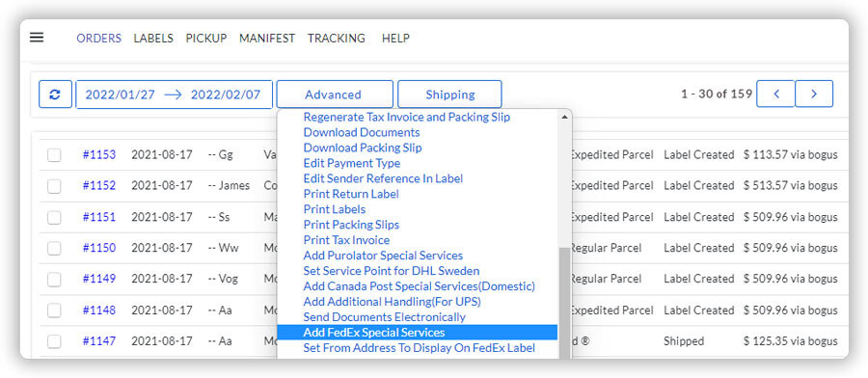This screenshot has width=868, height=378.
Task: Choose Print Tax Invoice option
Action: pos(346,240)
